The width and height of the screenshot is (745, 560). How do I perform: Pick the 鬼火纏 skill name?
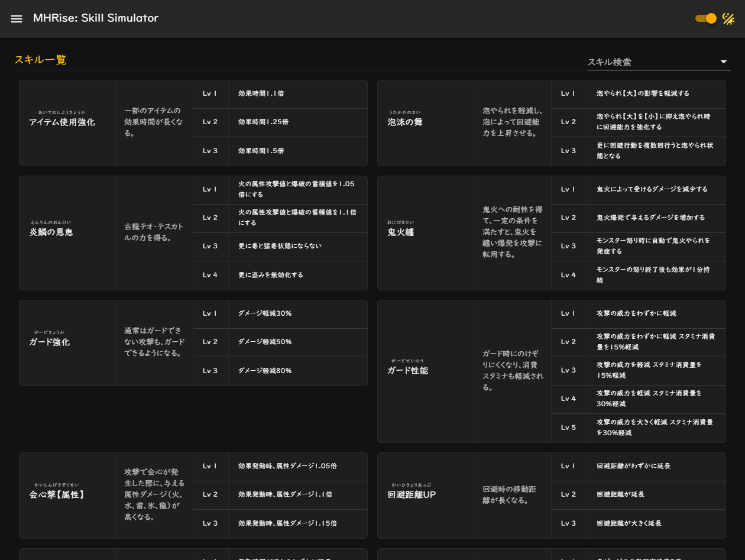click(x=400, y=232)
